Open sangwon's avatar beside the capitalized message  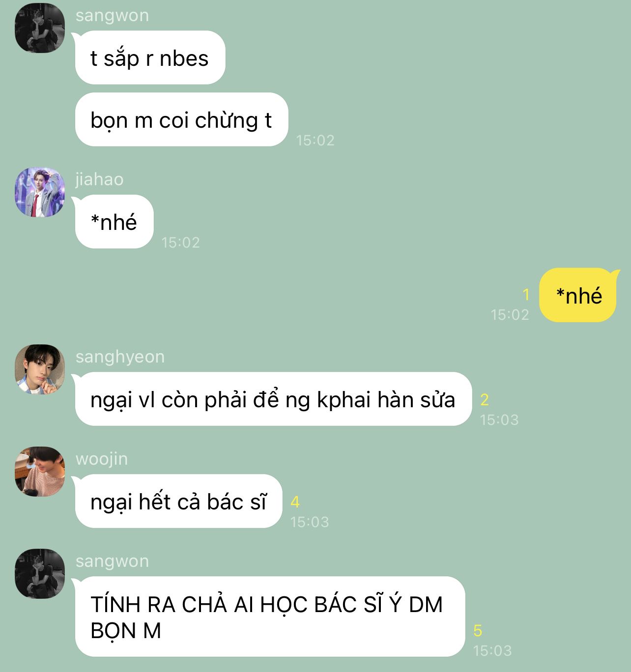pos(40,574)
